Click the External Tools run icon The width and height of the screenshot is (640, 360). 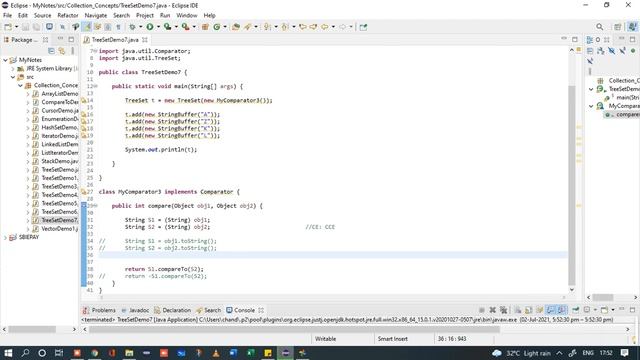coord(185,27)
